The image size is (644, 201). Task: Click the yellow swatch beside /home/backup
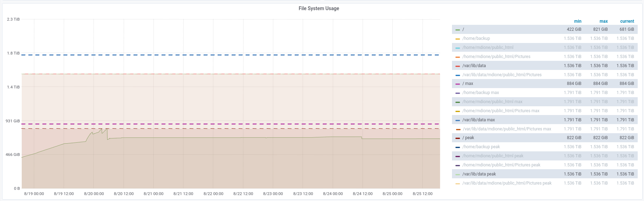(458, 39)
